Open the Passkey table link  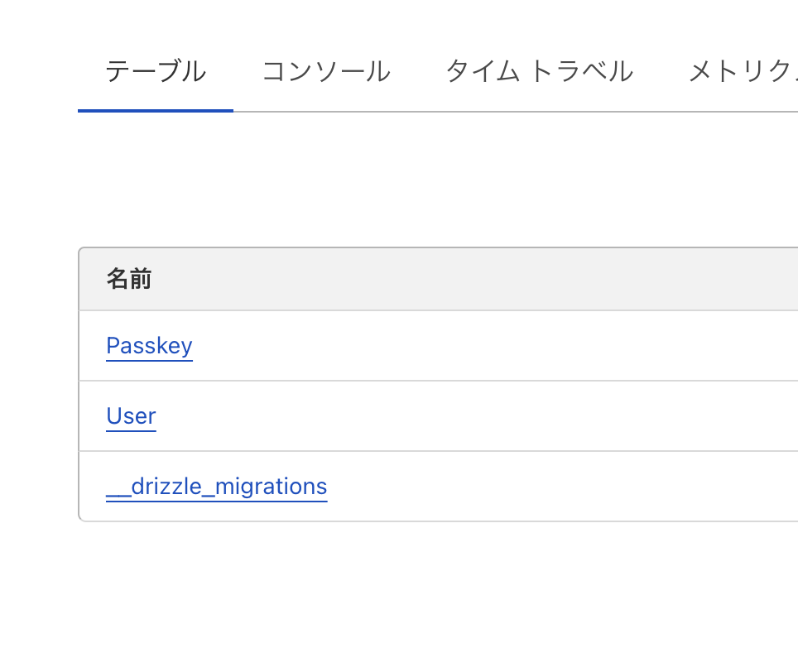click(x=149, y=346)
